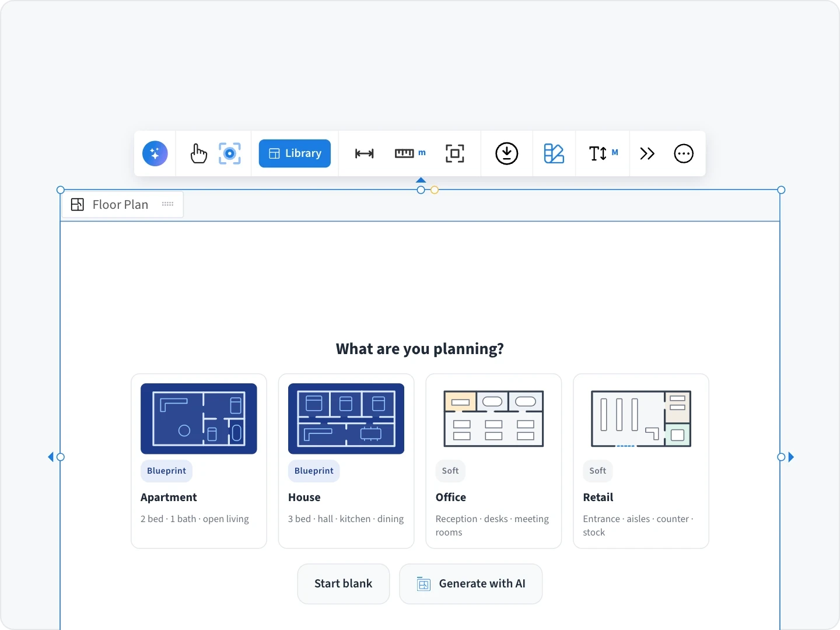The image size is (840, 630).
Task: Expand toolbar with double chevron
Action: click(x=647, y=153)
